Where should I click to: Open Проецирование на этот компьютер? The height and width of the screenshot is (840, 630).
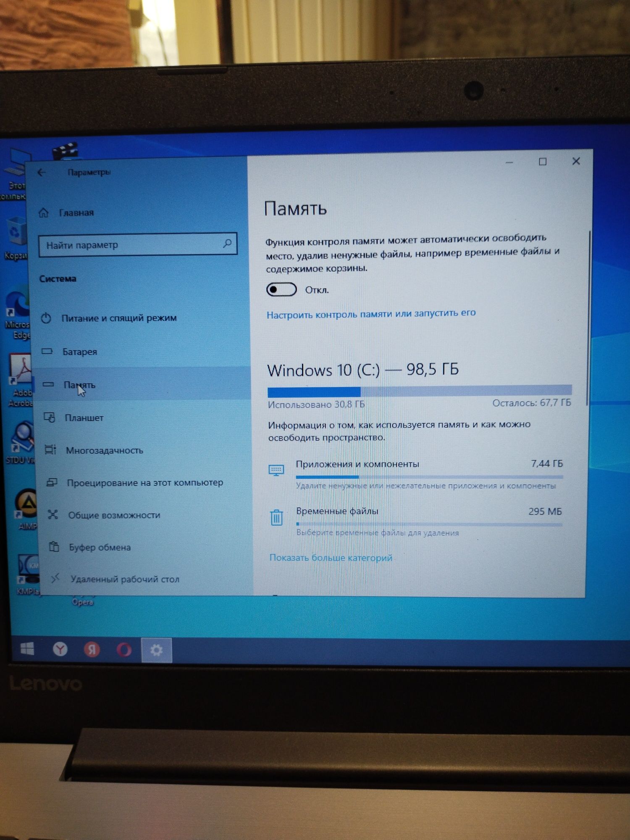[x=145, y=483]
